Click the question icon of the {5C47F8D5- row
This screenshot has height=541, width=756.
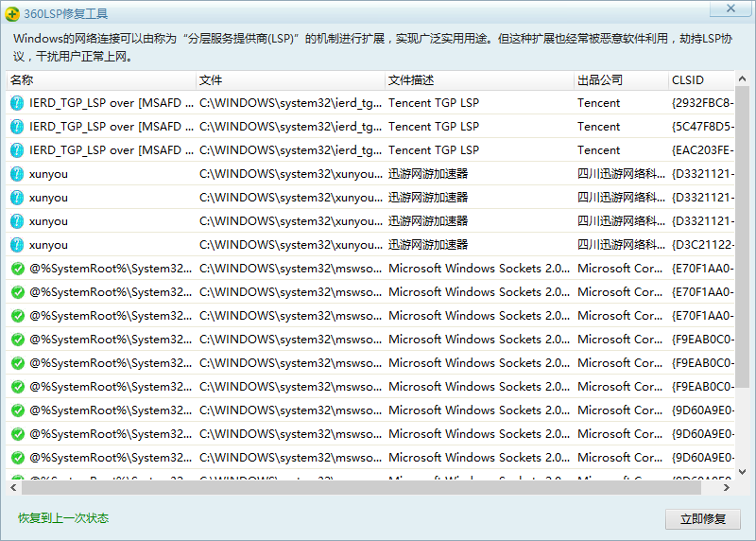click(17, 127)
